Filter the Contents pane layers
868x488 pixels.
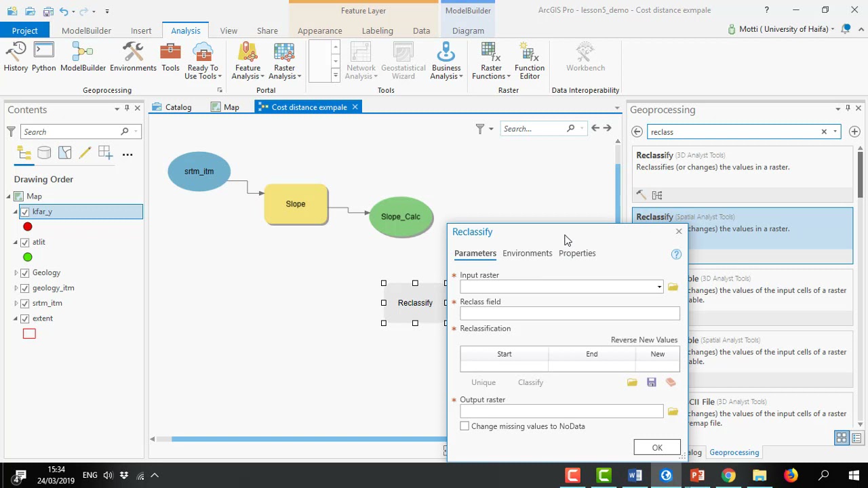click(x=11, y=131)
